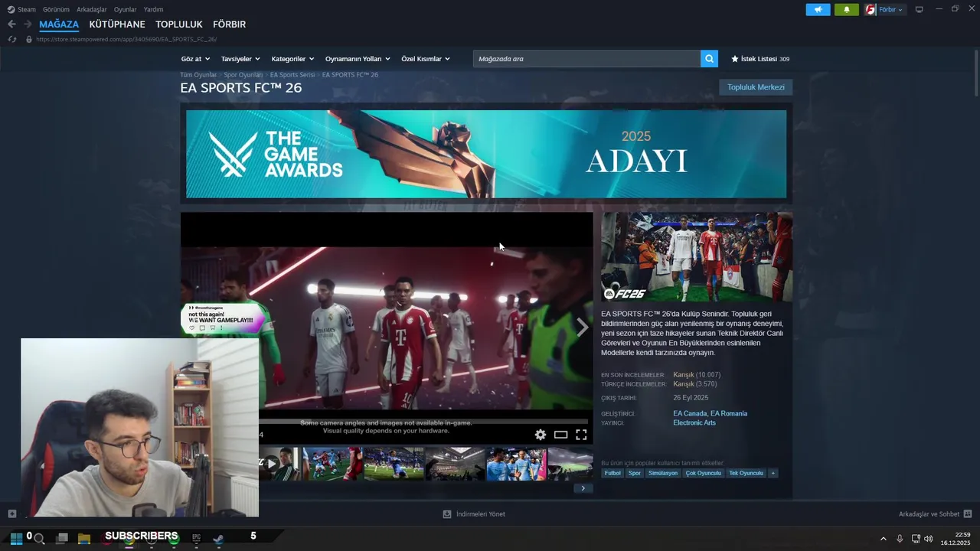The height and width of the screenshot is (551, 980).
Task: Switch to Big Picture mode icon
Action: coord(920,9)
